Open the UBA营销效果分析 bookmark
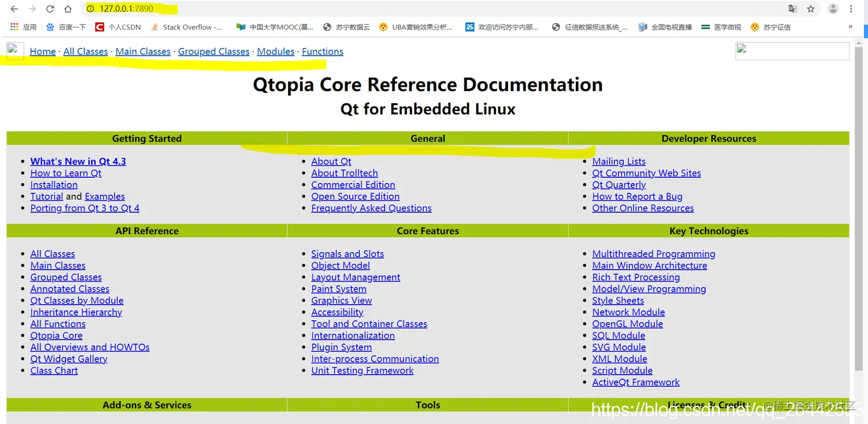868x424 pixels. (416, 27)
